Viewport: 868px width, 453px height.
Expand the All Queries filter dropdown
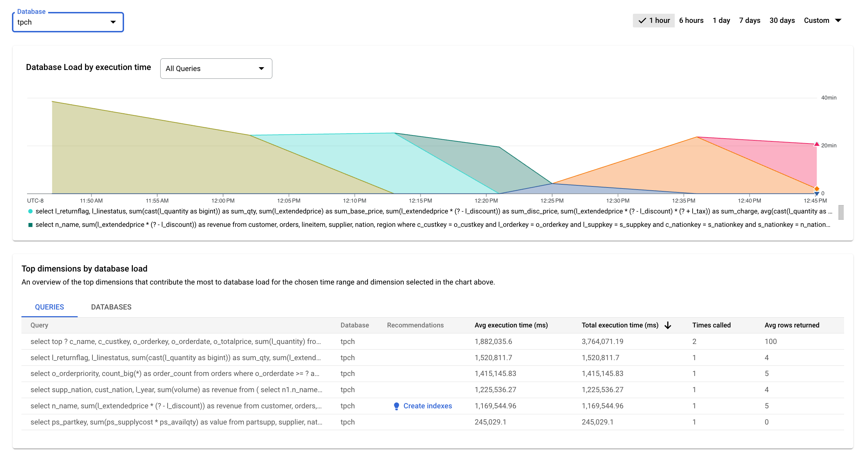(215, 69)
